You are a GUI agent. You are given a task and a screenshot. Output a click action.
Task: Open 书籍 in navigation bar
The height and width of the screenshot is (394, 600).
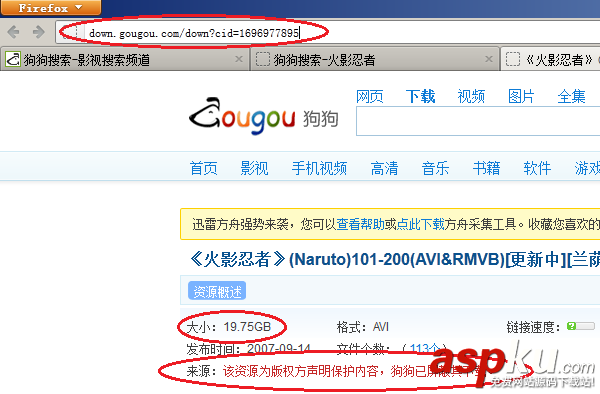(x=486, y=168)
